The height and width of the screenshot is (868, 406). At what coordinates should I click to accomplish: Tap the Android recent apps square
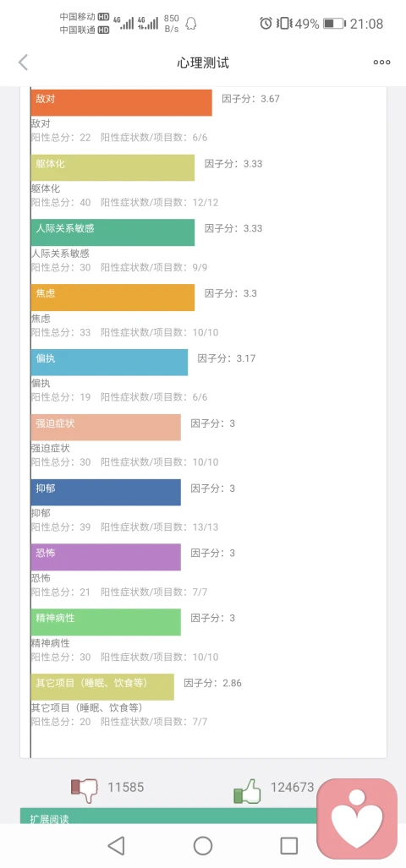coord(289,845)
